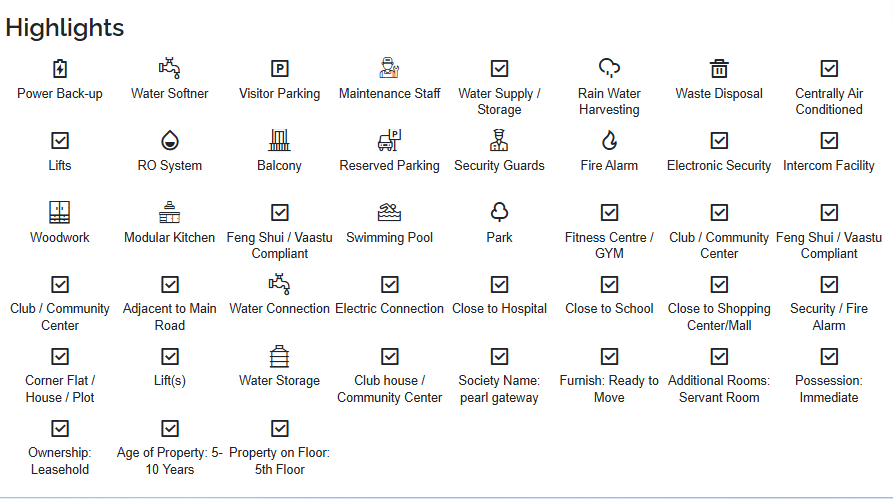This screenshot has height=499, width=893.
Task: Click the Fitness Centre / GYM checkbox
Action: click(609, 212)
